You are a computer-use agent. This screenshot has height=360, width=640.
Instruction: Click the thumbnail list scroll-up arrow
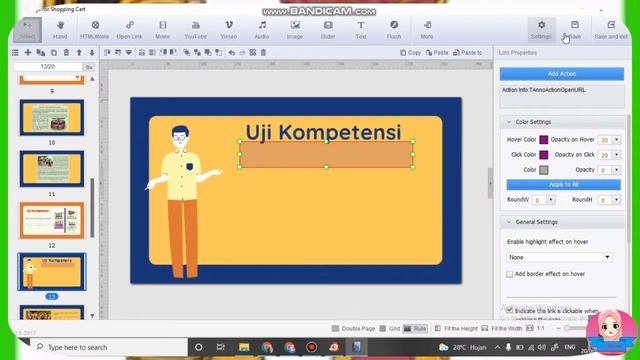coord(92,79)
